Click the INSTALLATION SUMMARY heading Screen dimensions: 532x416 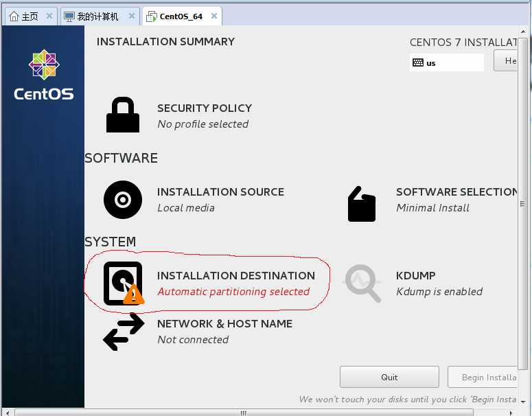click(x=165, y=41)
